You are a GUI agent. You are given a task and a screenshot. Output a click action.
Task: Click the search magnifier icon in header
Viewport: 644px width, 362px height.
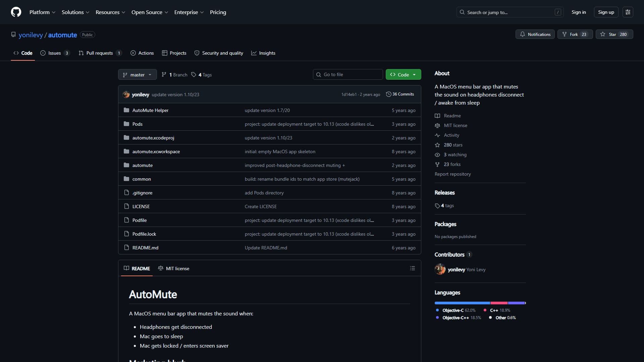click(x=462, y=12)
